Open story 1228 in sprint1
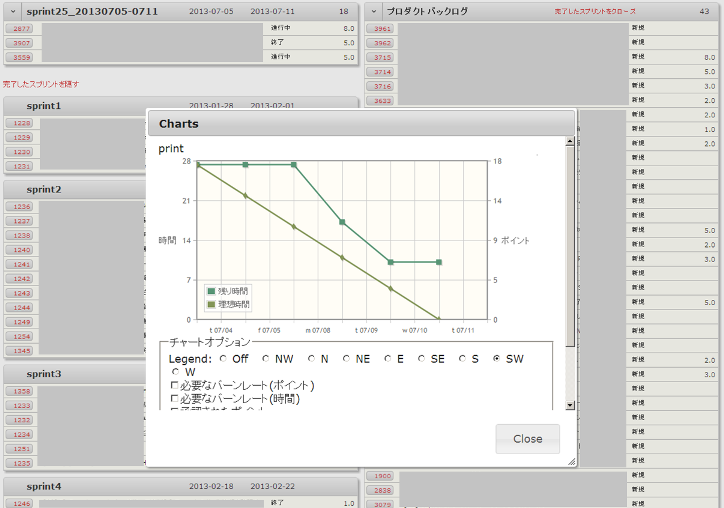Viewport: 724px width, 508px height. (21, 123)
